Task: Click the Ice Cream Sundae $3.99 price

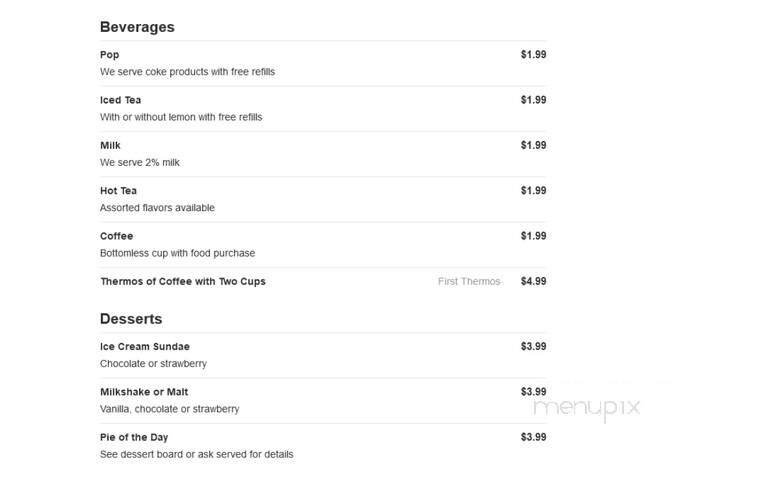Action: point(533,347)
